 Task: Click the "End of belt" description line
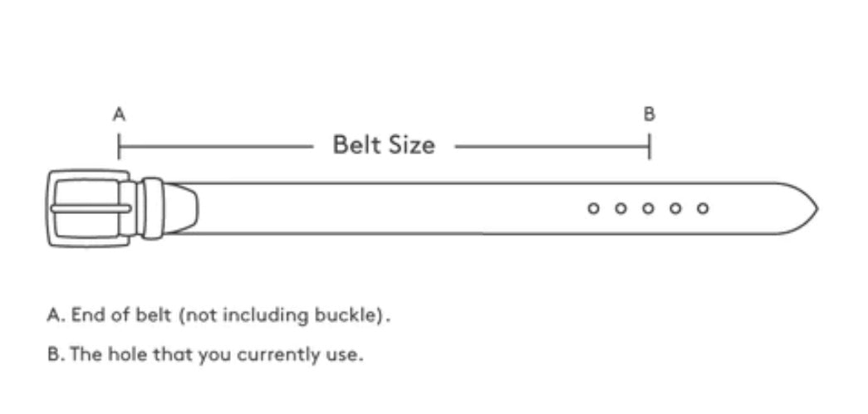click(218, 316)
